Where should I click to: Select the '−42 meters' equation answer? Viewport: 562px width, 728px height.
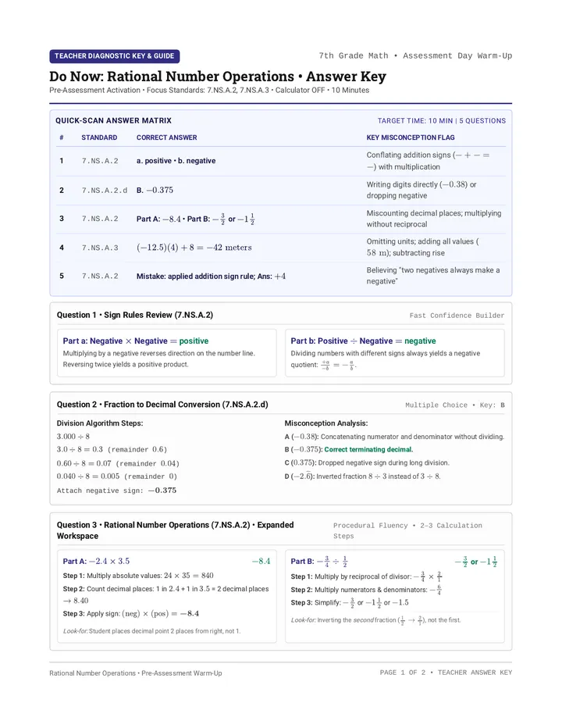pyautogui.click(x=194, y=248)
